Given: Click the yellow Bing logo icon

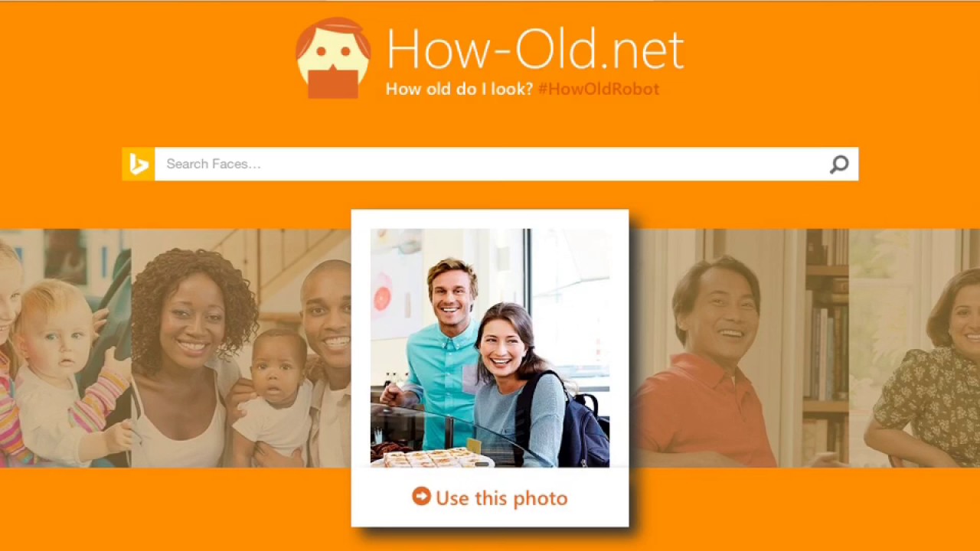Looking at the screenshot, I should (139, 164).
